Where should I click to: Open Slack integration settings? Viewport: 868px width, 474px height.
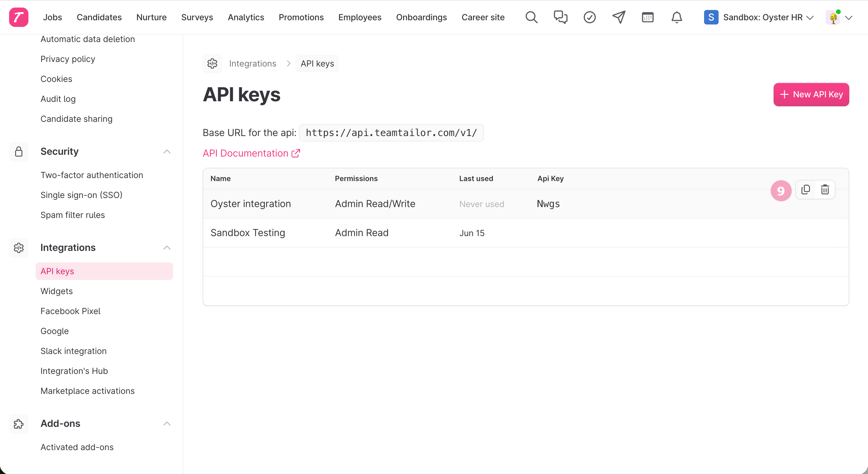coord(73,351)
